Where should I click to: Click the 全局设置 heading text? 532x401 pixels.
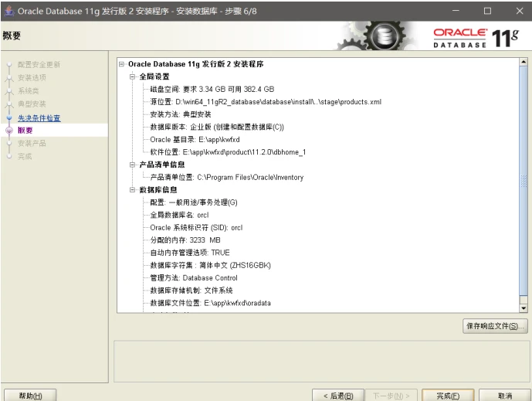coord(154,76)
